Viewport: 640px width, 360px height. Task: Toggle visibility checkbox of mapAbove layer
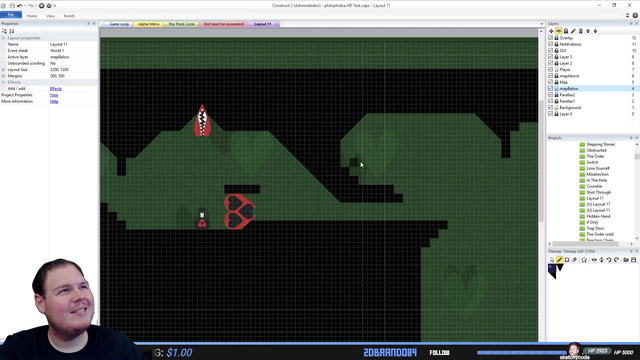551,76
